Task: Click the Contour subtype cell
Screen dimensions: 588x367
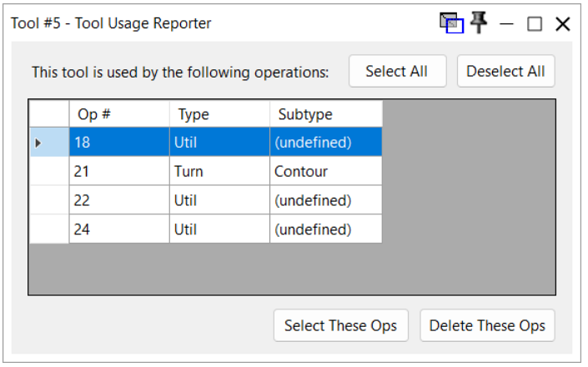Action: pos(326,171)
